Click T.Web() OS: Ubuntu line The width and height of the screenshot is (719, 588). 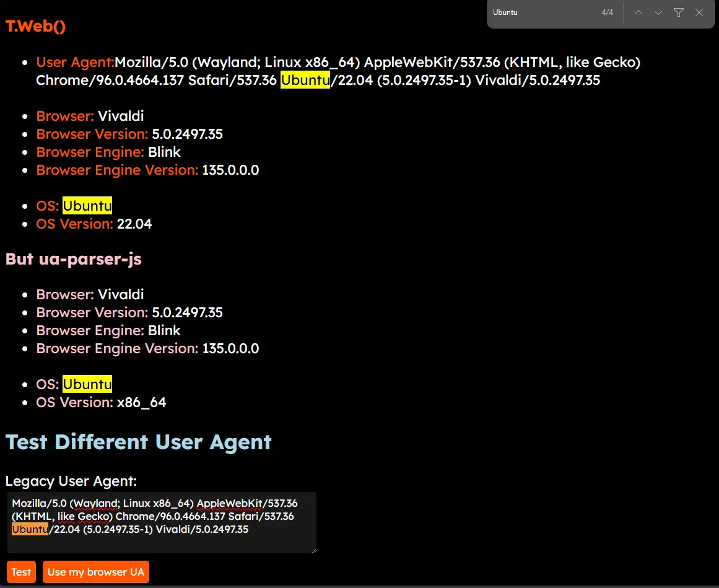[x=74, y=206]
